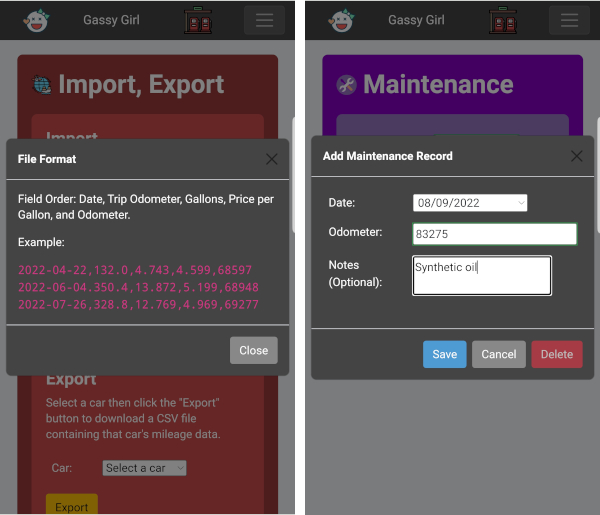600x515 pixels.
Task: Click example line 2022-04-22,132.0,4.743,4.599,68597
Action: click(x=135, y=270)
